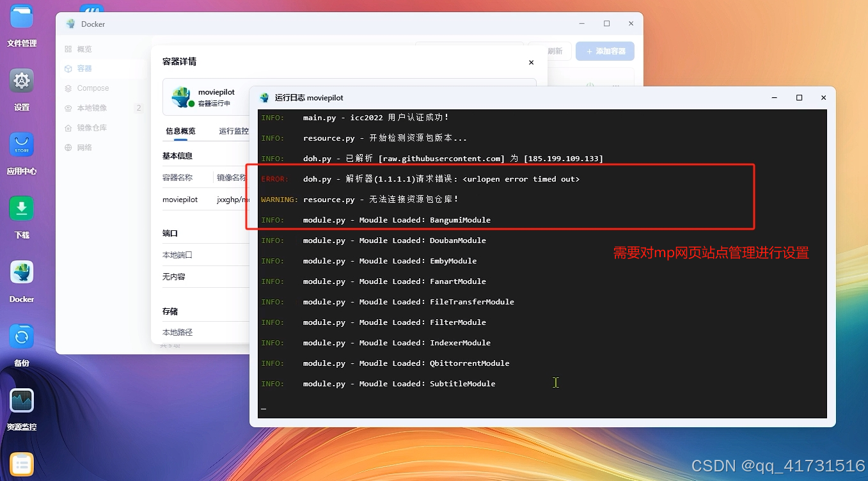Click the 本地路径 label under 存储

[177, 333]
